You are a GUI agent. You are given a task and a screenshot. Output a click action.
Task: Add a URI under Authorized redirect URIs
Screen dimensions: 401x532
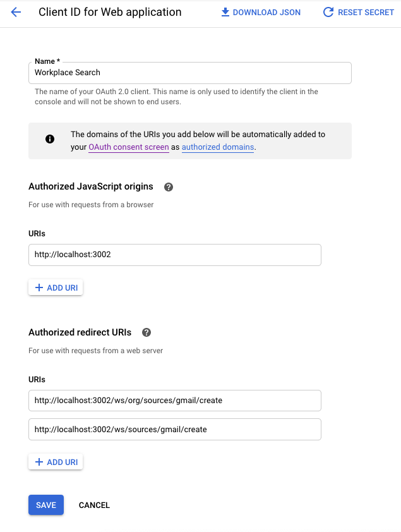click(56, 462)
